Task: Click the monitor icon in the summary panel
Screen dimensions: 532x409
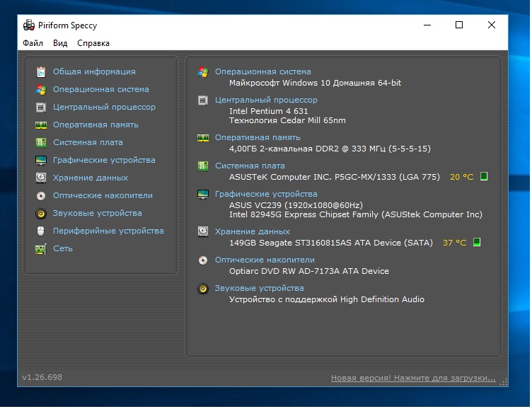Action: pos(203,195)
